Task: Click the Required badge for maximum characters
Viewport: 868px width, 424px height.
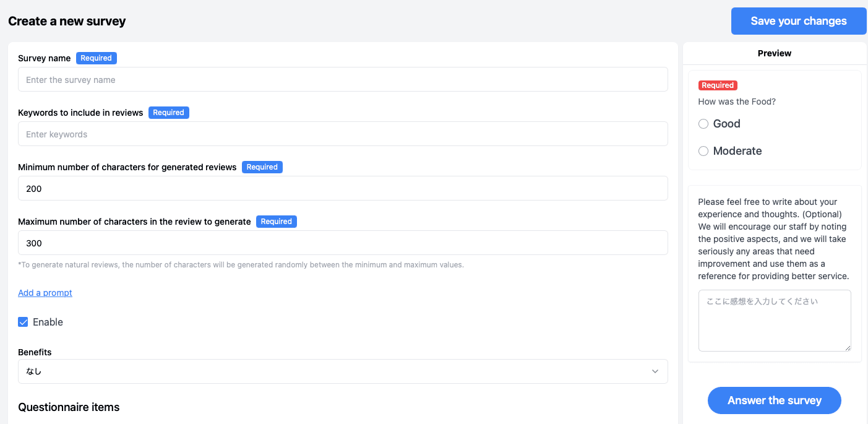Action: click(x=276, y=221)
